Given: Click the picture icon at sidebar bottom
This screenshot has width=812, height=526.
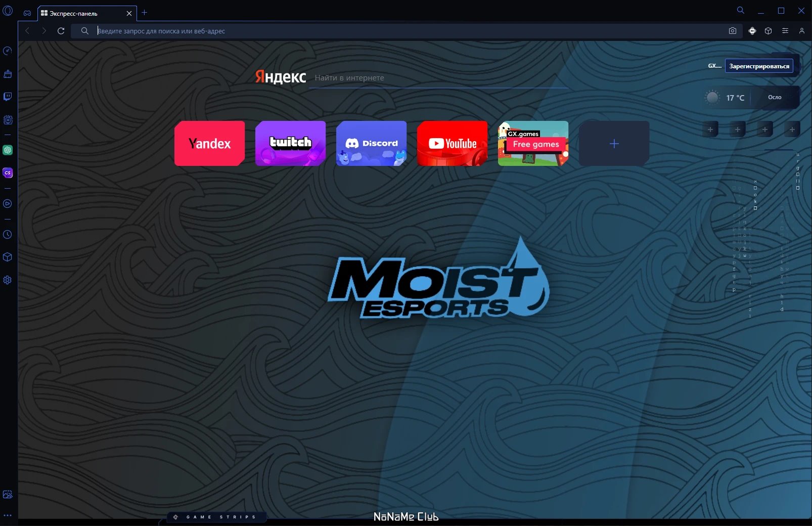Looking at the screenshot, I should (8, 495).
